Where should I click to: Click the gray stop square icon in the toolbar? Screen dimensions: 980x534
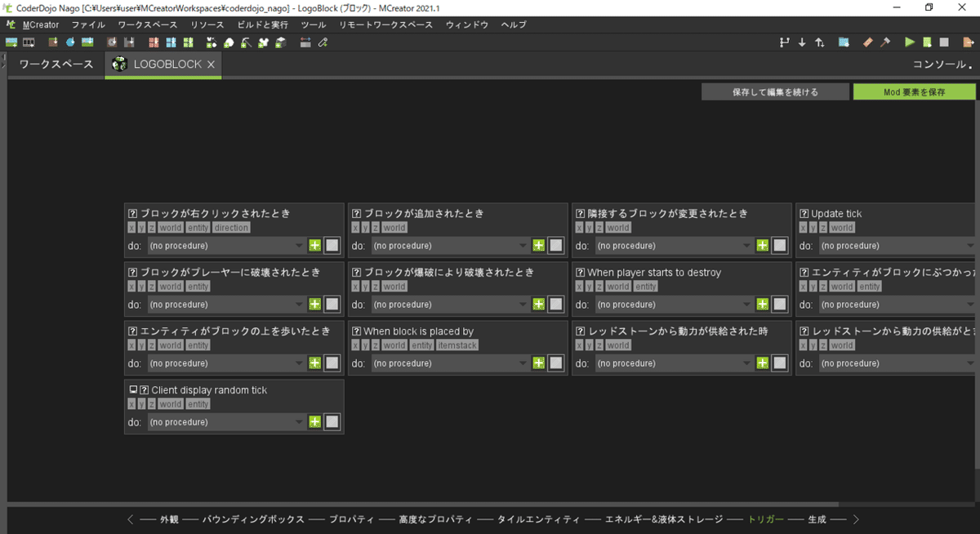click(944, 42)
